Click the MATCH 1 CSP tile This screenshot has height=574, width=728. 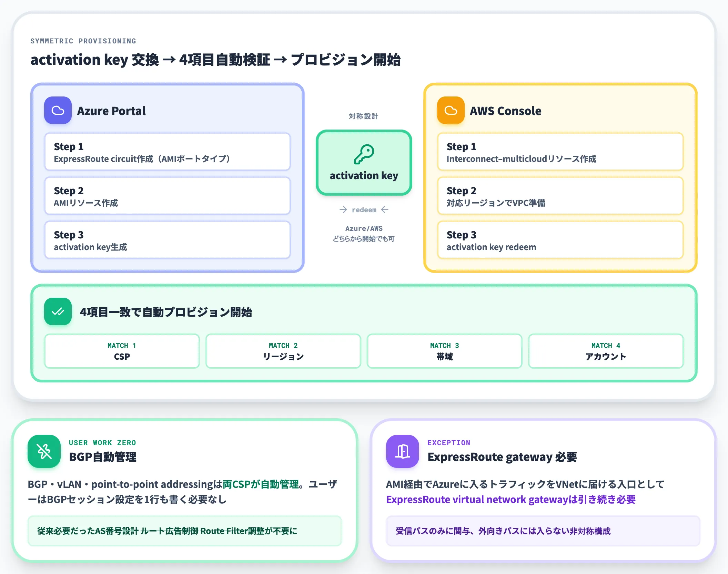tap(122, 351)
